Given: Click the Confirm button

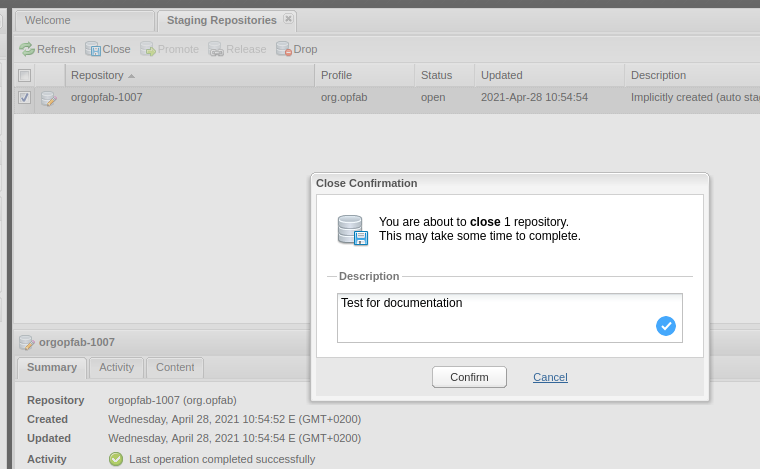Looking at the screenshot, I should pos(469,377).
